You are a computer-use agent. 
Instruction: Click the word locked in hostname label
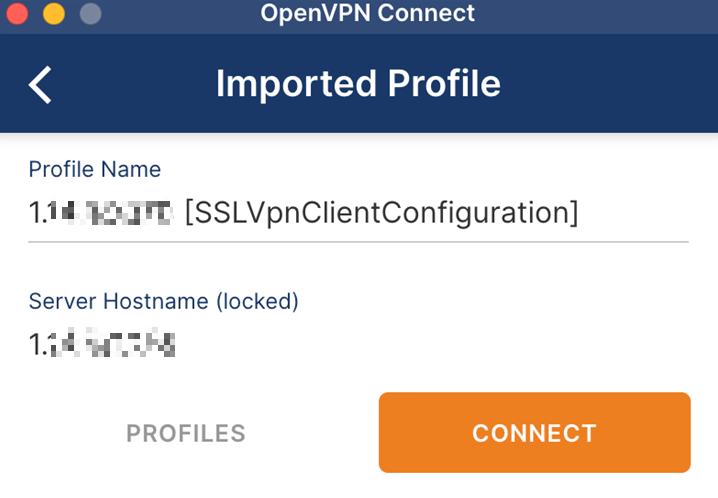click(x=257, y=301)
